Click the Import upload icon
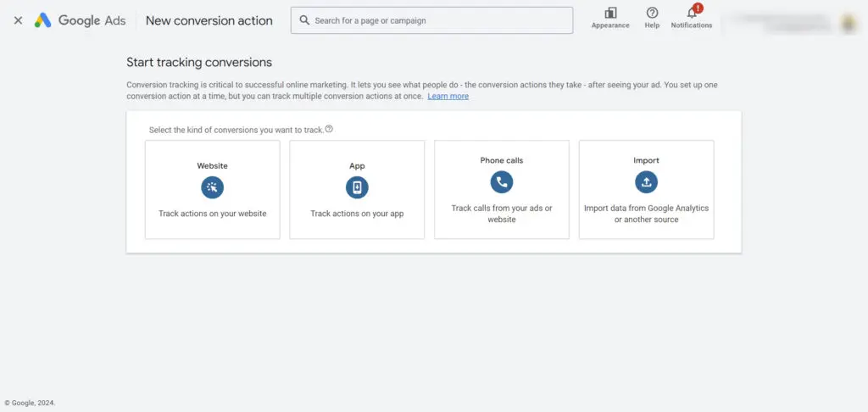Image resolution: width=868 pixels, height=412 pixels. pyautogui.click(x=647, y=181)
